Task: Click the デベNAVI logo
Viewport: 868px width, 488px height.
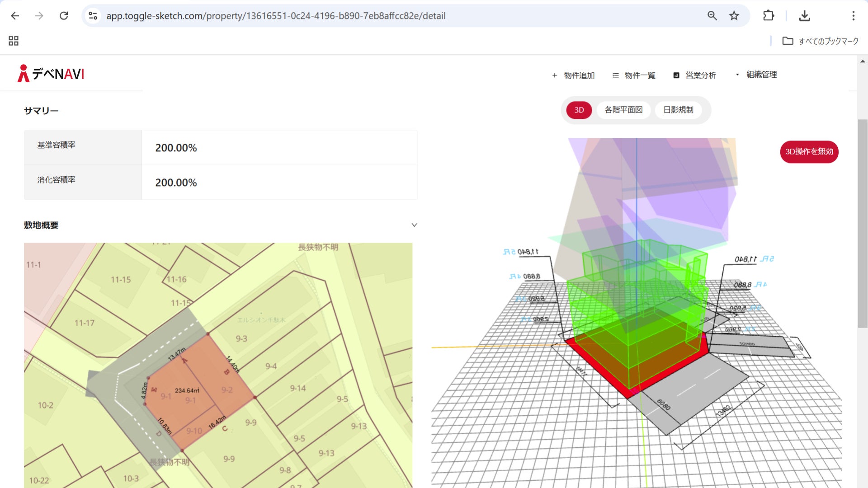Action: click(51, 74)
